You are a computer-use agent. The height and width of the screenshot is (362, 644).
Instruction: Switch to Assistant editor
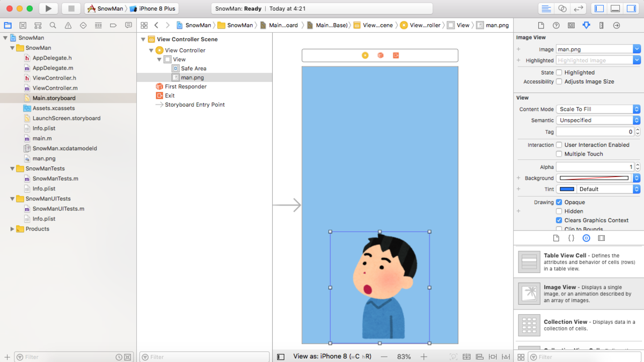[x=562, y=9]
